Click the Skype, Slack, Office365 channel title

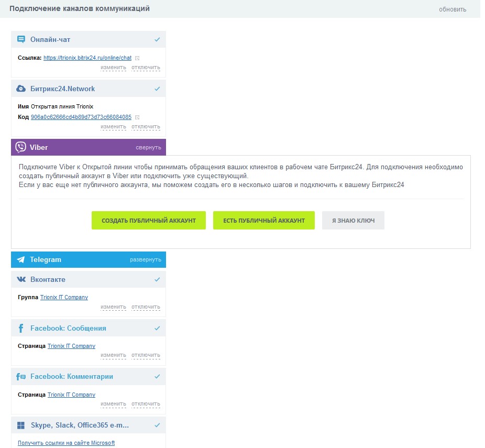(x=80, y=425)
